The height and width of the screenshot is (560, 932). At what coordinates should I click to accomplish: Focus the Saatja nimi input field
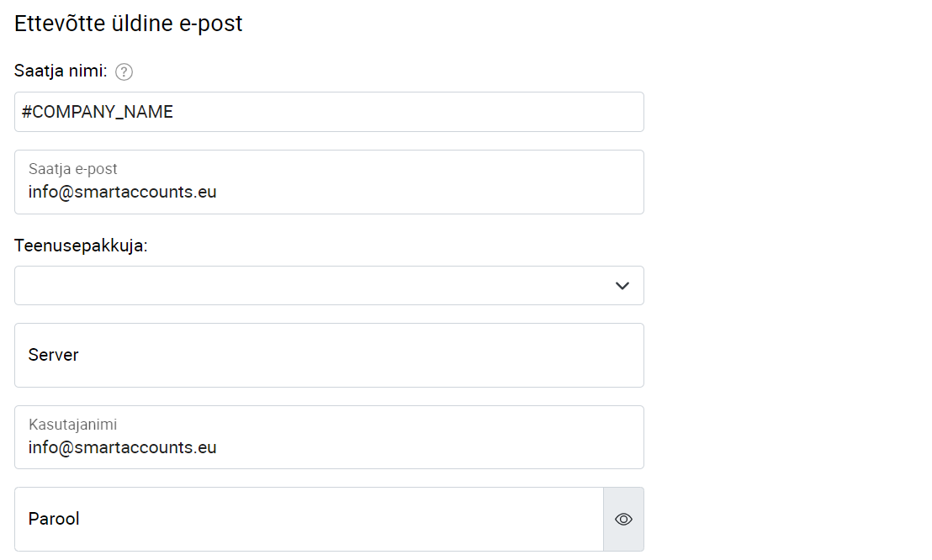pyautogui.click(x=329, y=112)
